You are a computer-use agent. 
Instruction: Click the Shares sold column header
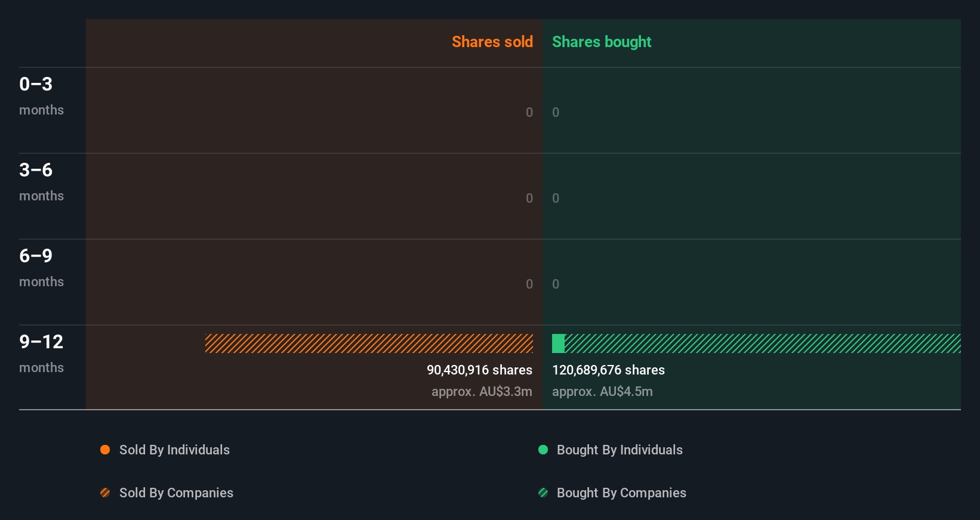coord(492,42)
